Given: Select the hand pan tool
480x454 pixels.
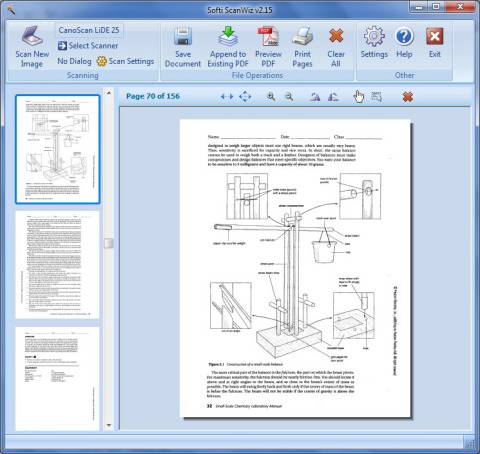Looking at the screenshot, I should coord(359,97).
